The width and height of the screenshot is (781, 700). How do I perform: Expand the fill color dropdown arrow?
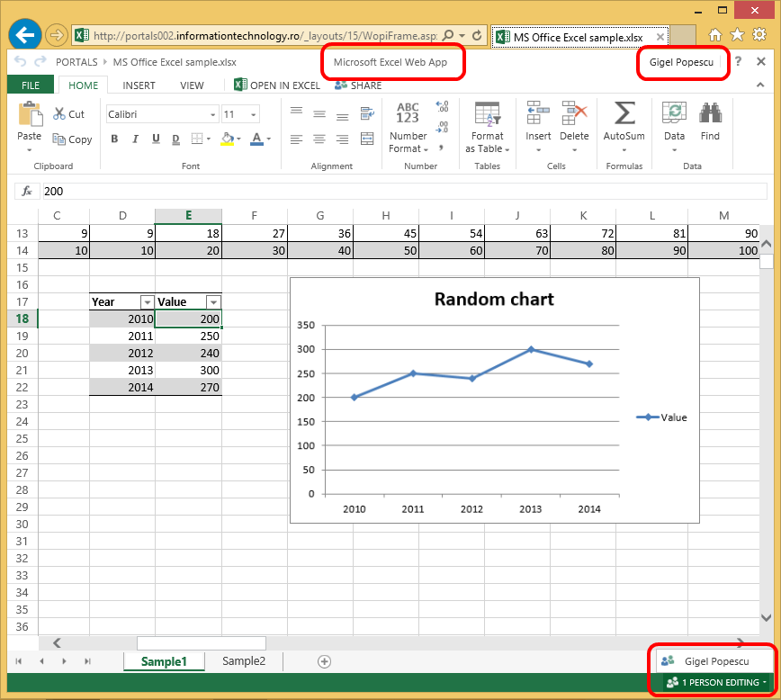[x=239, y=139]
